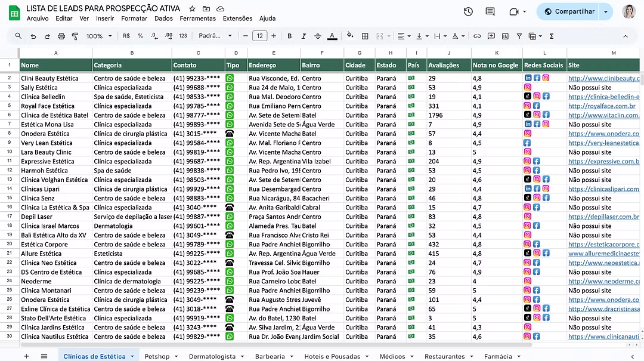Viewport: 644px width, 361px height.
Task: Open the font family dropdown
Action: [x=215, y=36]
